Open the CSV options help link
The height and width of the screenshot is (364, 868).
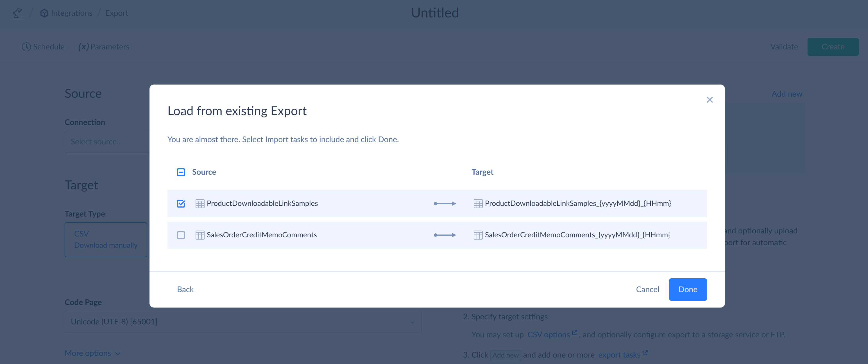click(x=548, y=335)
